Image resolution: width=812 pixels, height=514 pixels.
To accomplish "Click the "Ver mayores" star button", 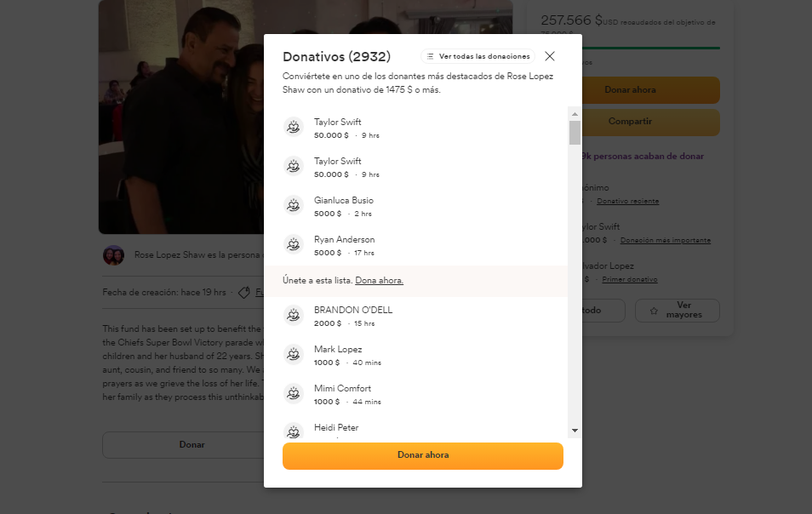I will [x=678, y=311].
